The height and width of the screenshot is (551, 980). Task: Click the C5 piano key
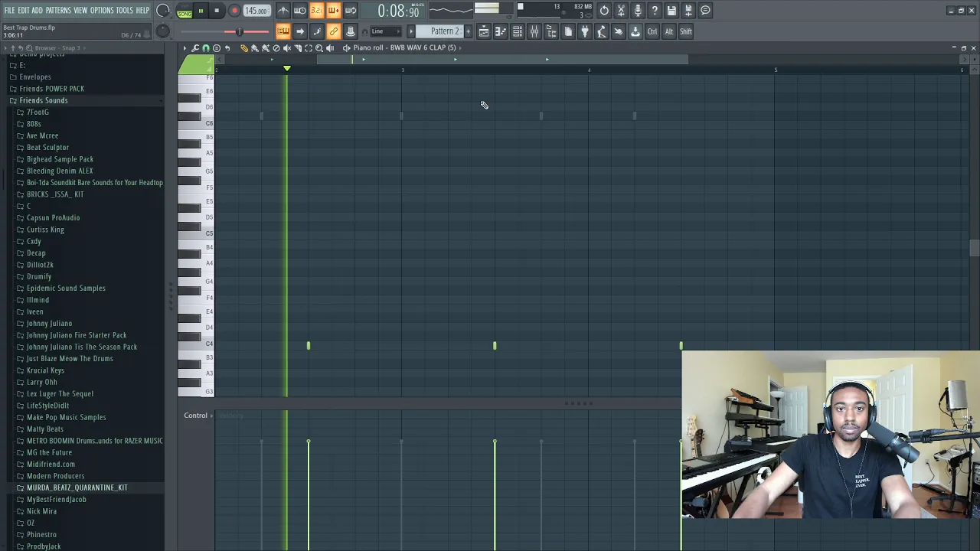(197, 233)
